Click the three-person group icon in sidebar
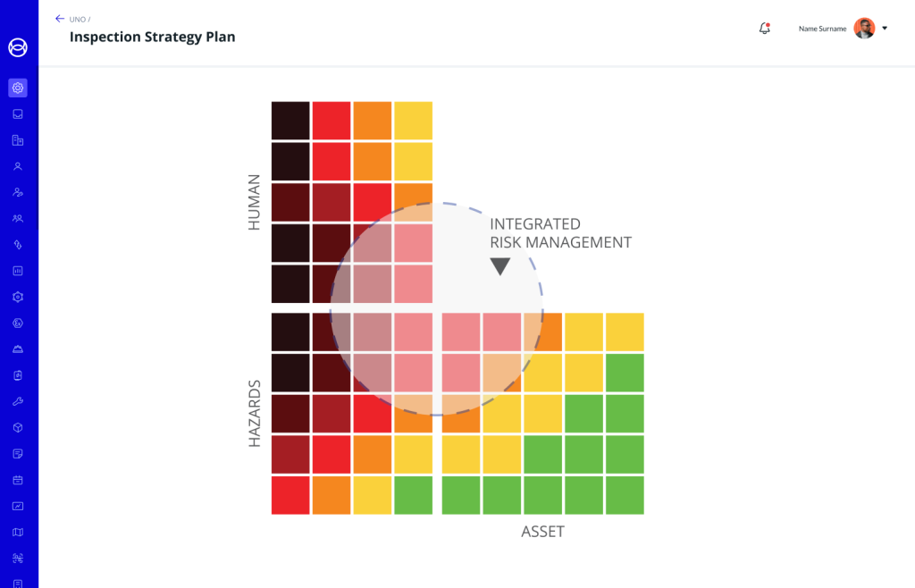 point(18,218)
